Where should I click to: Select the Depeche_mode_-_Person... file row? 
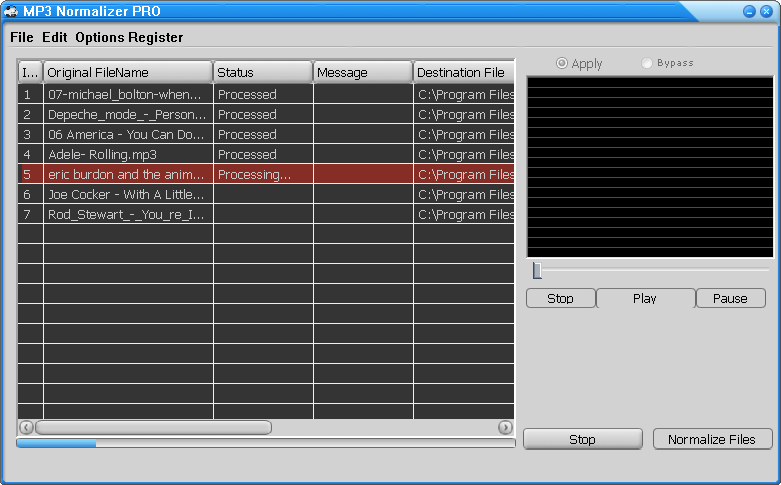click(266, 114)
